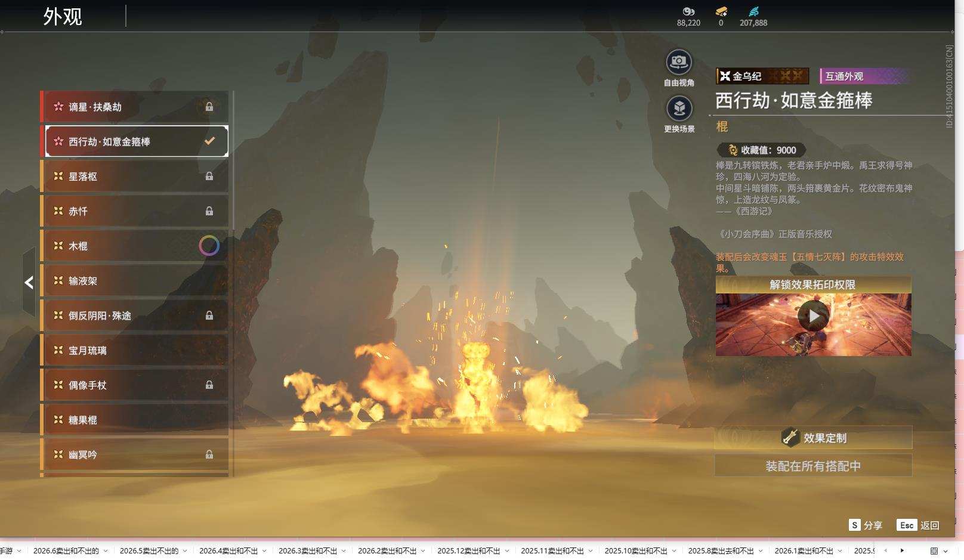Switch to 2025.8卖出去和不出 sheet tab

point(721,550)
